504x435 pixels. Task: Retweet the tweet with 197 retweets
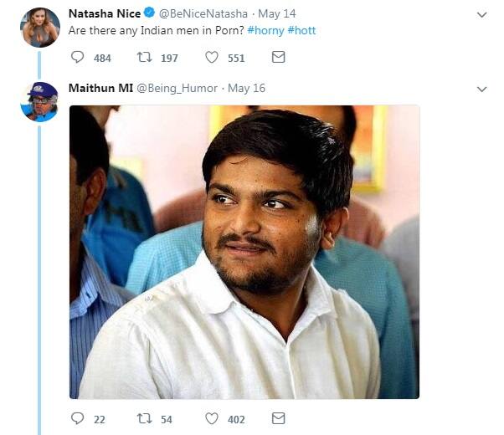pos(146,58)
